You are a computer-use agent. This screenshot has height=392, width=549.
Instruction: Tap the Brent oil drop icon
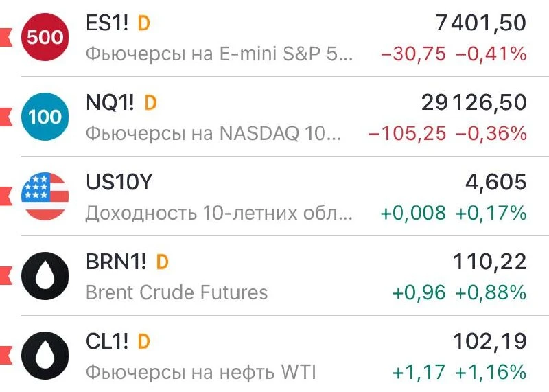click(45, 276)
